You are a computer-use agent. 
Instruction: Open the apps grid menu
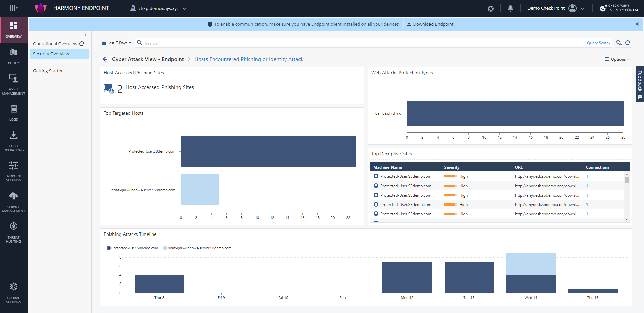pyautogui.click(x=13, y=8)
